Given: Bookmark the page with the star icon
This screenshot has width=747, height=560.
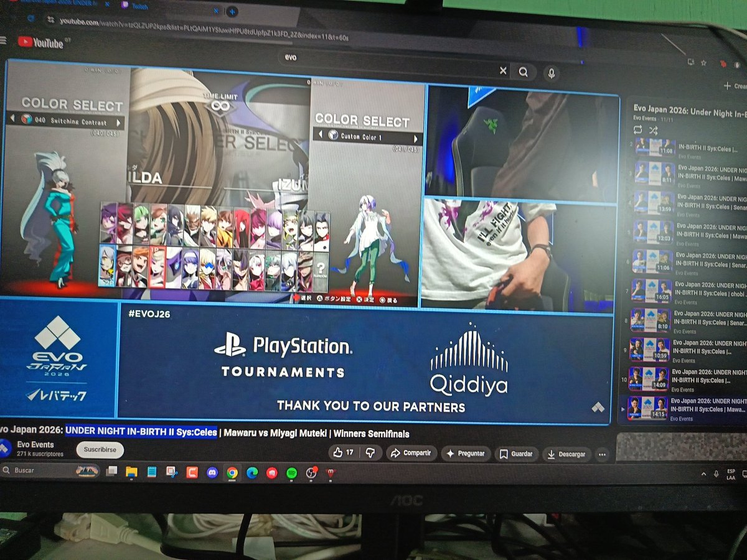Looking at the screenshot, I should [703, 62].
